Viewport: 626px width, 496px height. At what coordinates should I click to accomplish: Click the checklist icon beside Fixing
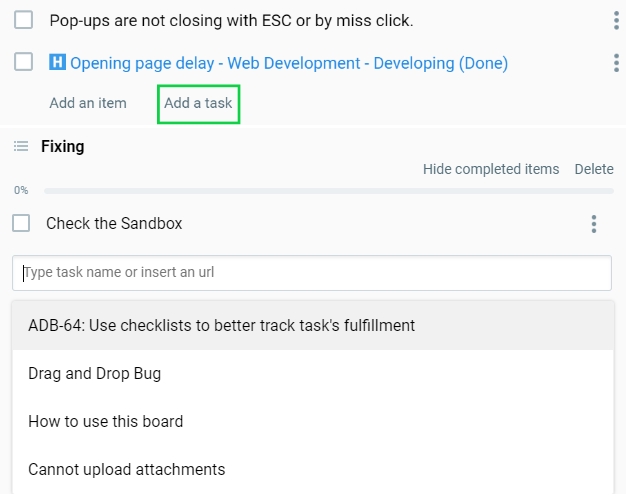tap(21, 147)
